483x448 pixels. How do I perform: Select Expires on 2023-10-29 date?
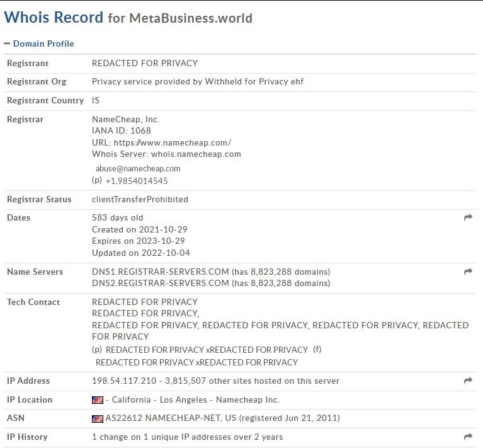[139, 241]
